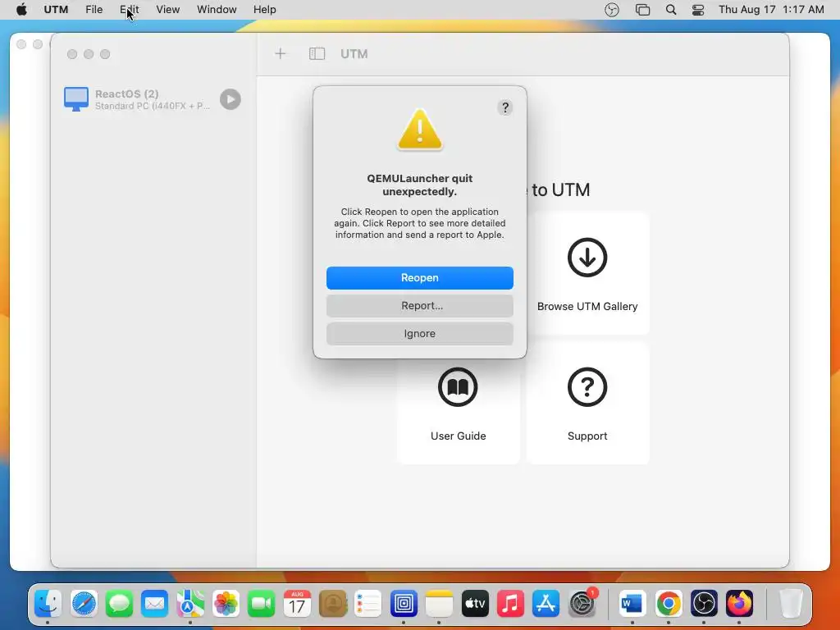Open the Browse UTM Gallery card

[587, 273]
